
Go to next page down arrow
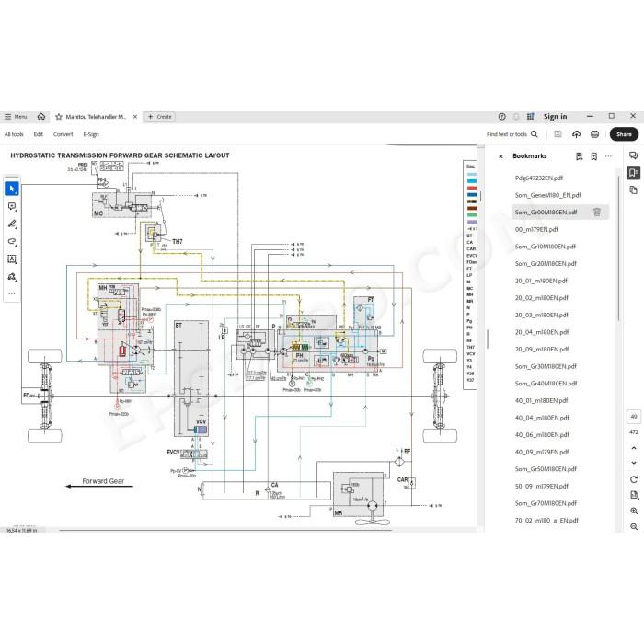(634, 463)
